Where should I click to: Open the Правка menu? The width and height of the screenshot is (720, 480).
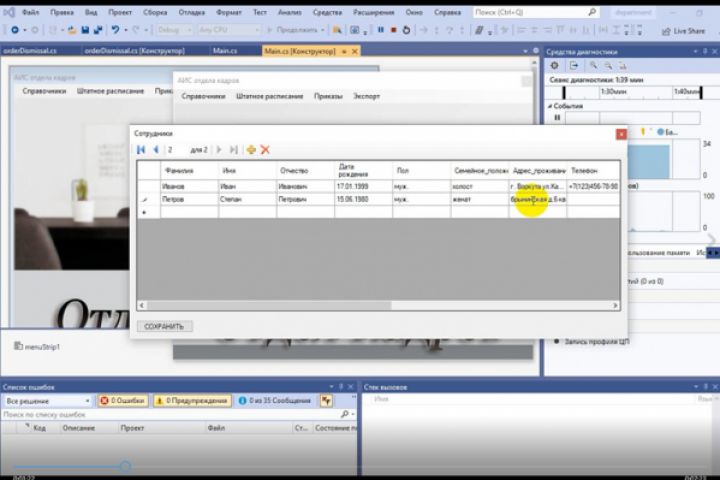click(62, 12)
